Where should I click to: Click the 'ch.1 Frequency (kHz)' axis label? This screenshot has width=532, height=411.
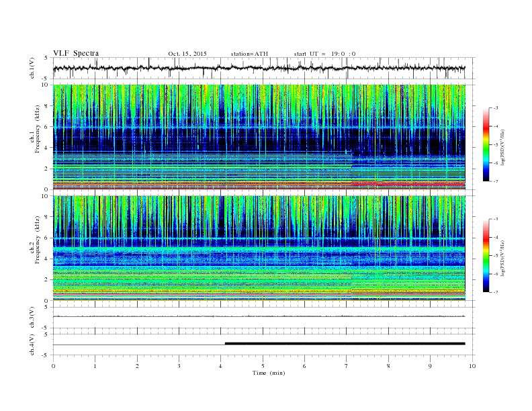click(x=36, y=137)
